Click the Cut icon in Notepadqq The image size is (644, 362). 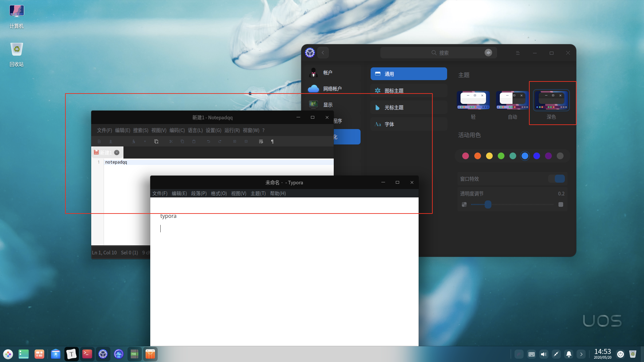[171, 141]
